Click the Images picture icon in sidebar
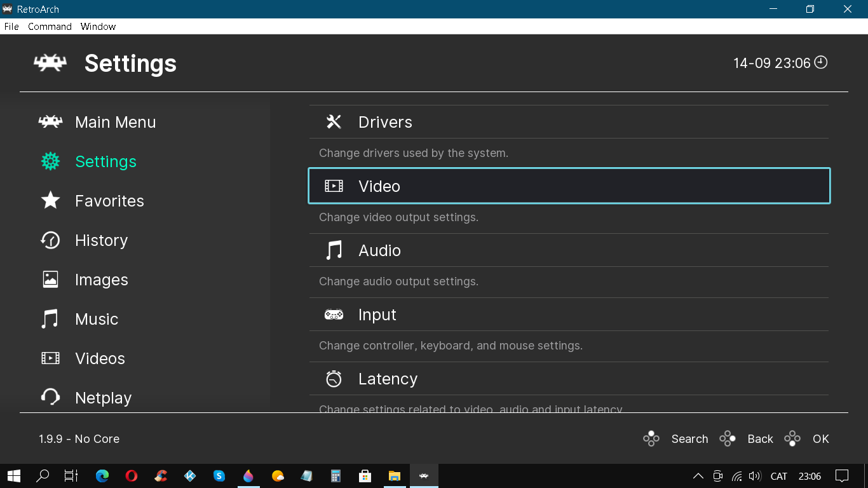Viewport: 868px width, 488px height. tap(50, 280)
